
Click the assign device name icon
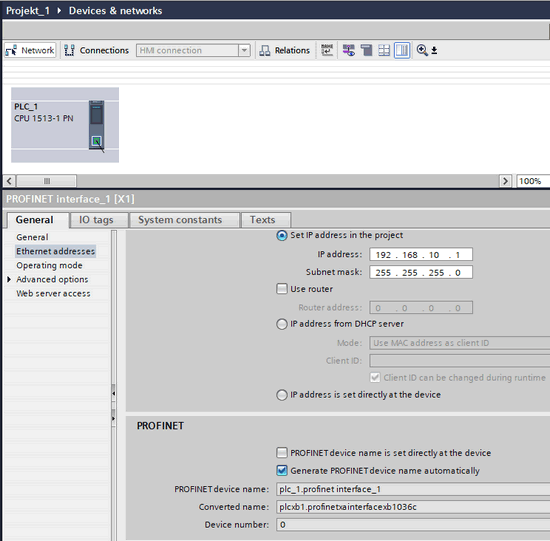(x=327, y=50)
